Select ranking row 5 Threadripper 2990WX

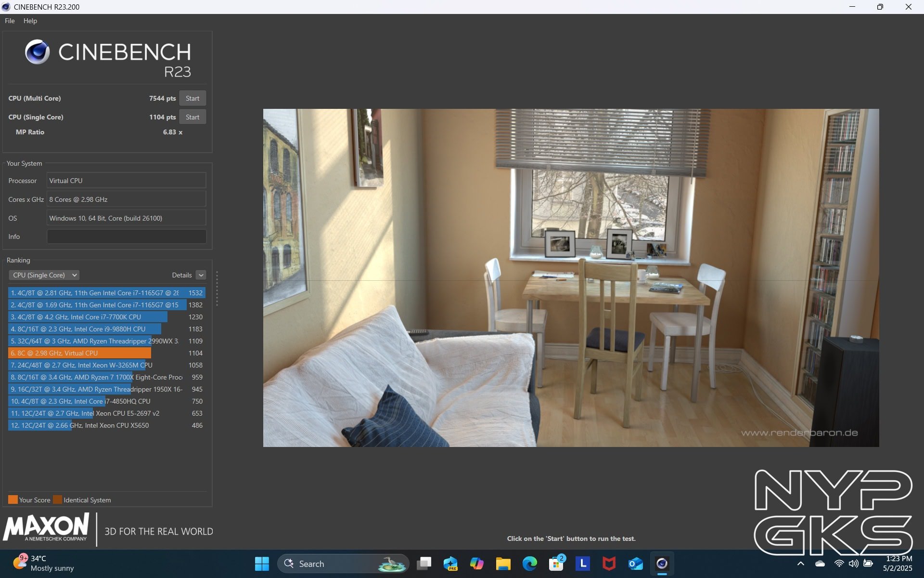[107, 341]
